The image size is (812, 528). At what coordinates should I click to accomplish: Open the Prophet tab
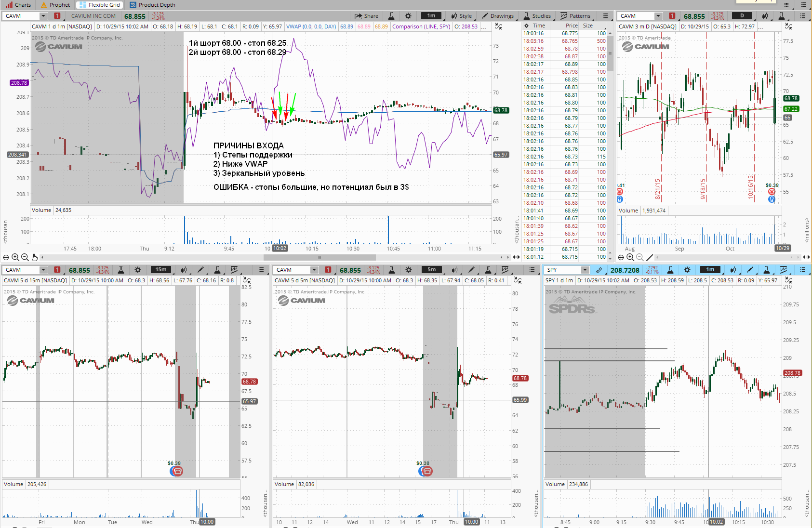(x=55, y=5)
